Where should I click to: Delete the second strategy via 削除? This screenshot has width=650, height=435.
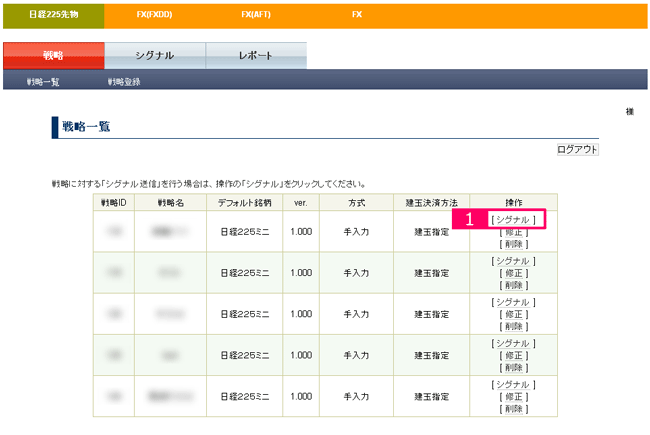coord(514,285)
